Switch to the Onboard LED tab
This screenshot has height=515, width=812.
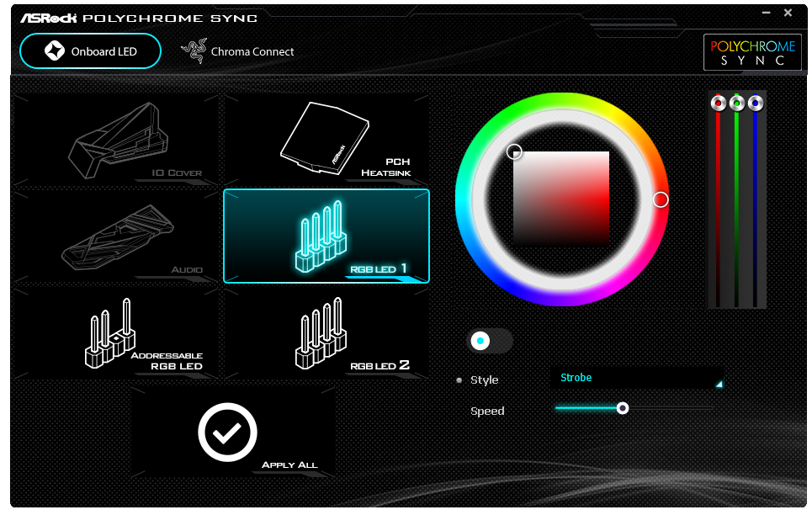point(90,51)
